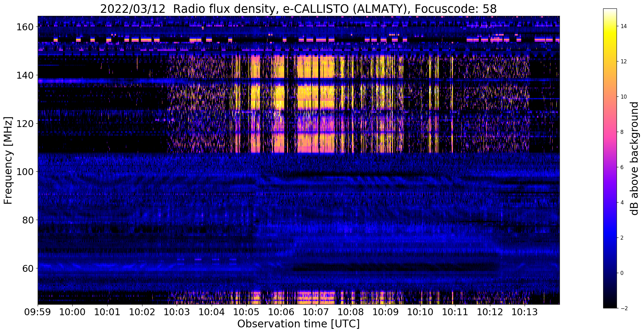
Task: Click the 10:07 time tick label
Action: click(x=316, y=312)
